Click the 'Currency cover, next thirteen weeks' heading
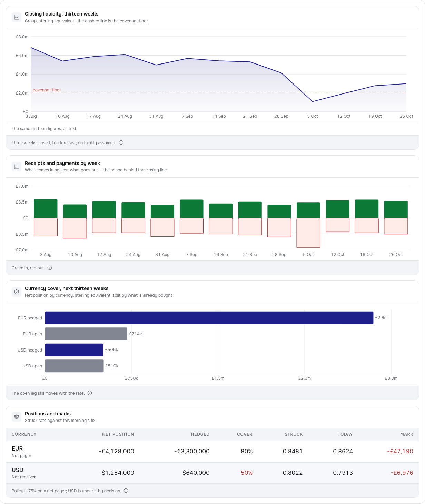The image size is (425, 504). click(x=67, y=288)
